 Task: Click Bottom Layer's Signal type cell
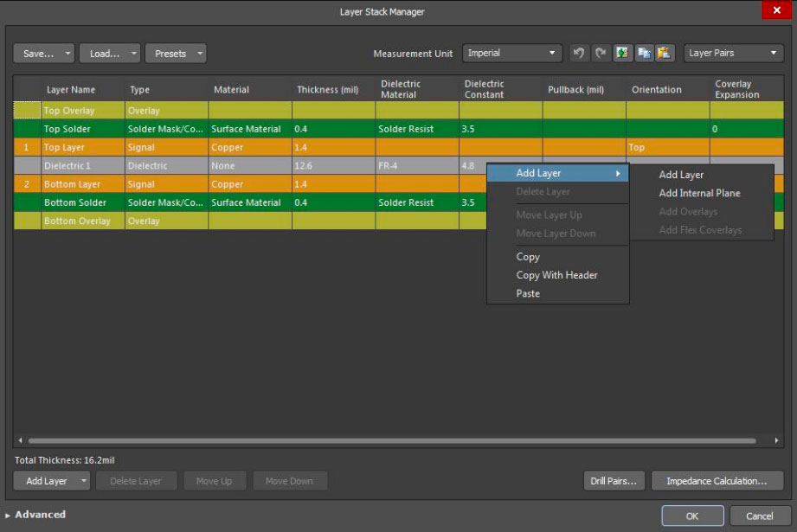[166, 184]
